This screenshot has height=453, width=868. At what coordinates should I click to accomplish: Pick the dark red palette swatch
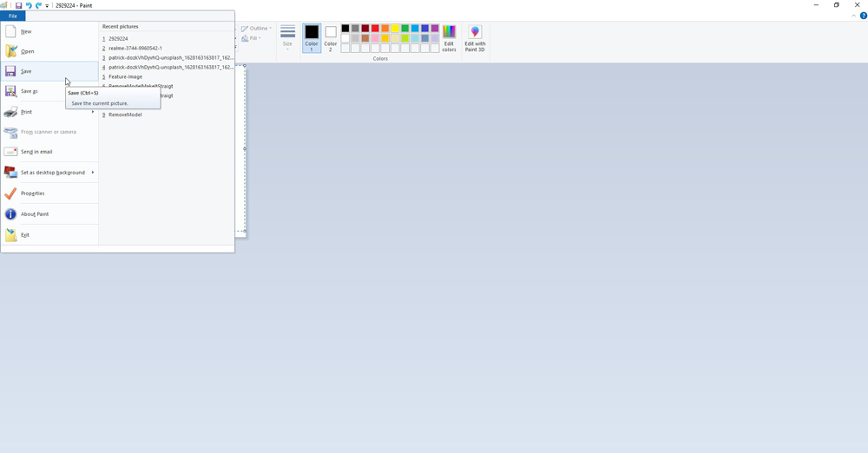point(365,29)
